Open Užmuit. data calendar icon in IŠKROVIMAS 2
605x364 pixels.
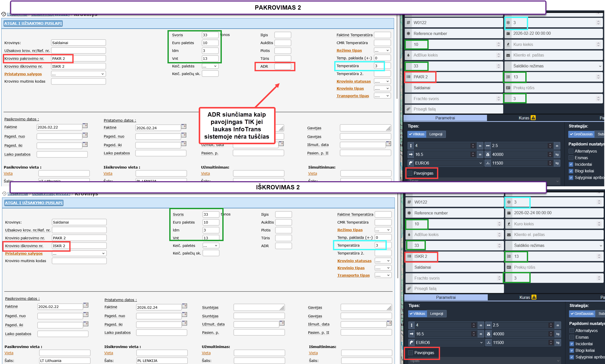(x=282, y=323)
